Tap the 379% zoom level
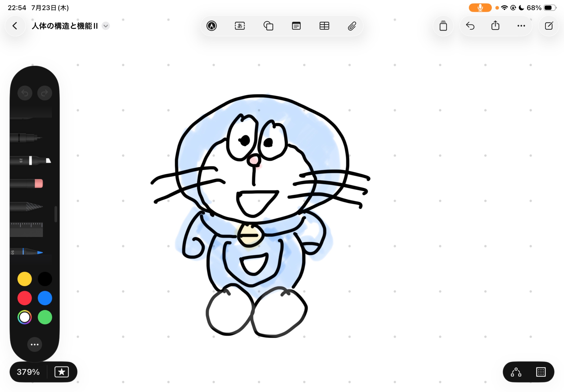Image resolution: width=564 pixels, height=392 pixels. 28,372
